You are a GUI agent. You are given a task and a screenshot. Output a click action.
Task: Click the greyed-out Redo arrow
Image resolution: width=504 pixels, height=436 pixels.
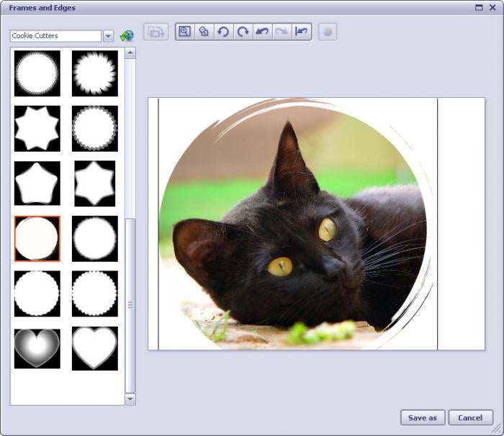[x=282, y=32]
